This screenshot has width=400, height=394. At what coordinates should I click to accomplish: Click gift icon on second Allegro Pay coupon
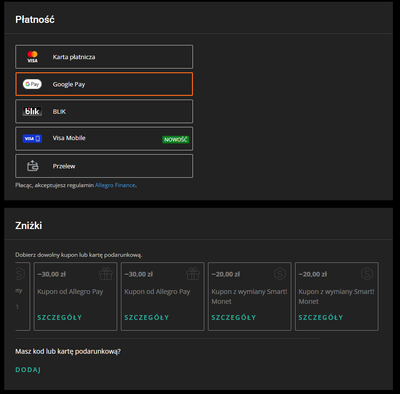coord(193,274)
